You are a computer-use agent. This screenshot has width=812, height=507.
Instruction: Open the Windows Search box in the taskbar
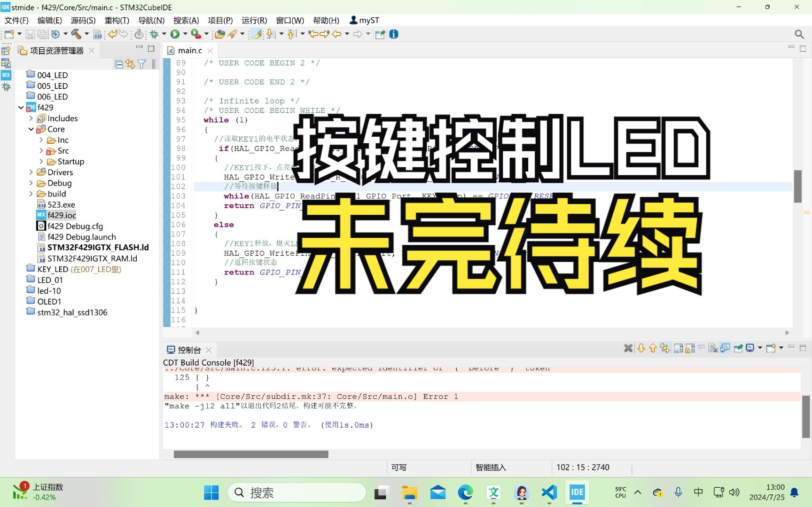coord(296,492)
